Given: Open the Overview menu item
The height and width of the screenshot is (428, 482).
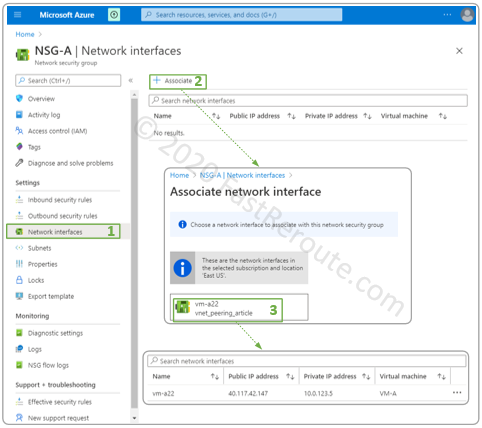Looking at the screenshot, I should tap(41, 99).
